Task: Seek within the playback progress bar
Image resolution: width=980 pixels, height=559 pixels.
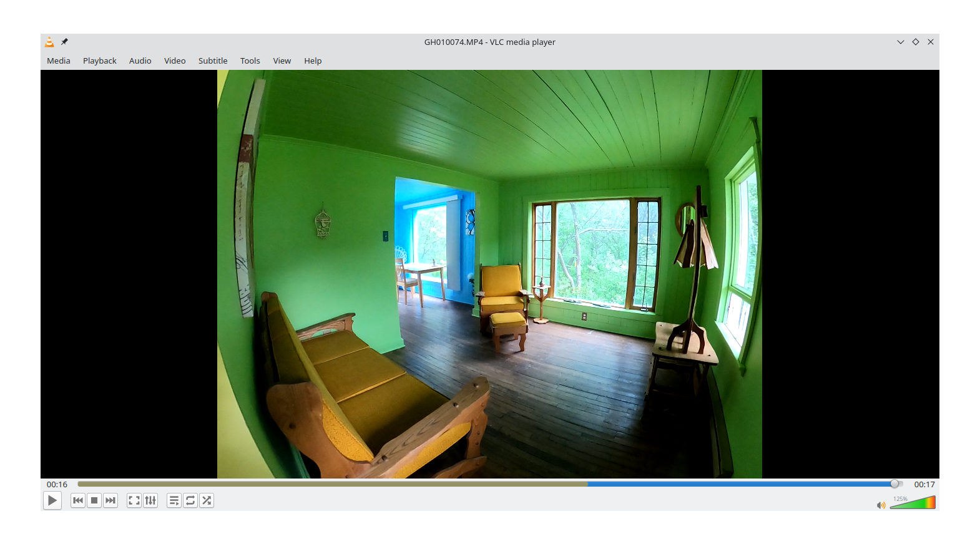Action: coord(490,484)
